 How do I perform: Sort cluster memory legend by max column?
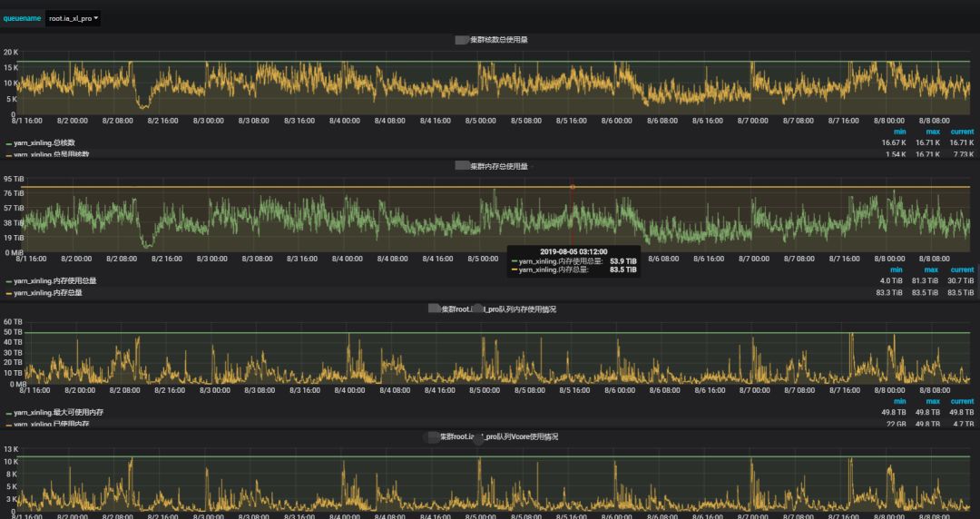[x=930, y=269]
